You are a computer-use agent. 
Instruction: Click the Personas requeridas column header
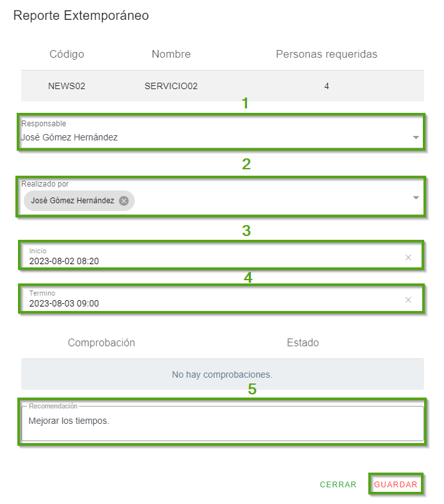coord(327,55)
